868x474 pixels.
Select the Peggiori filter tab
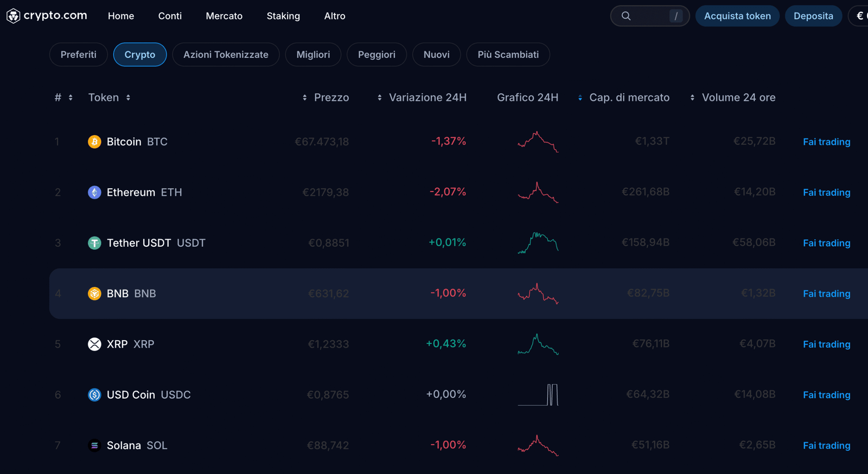pyautogui.click(x=376, y=54)
